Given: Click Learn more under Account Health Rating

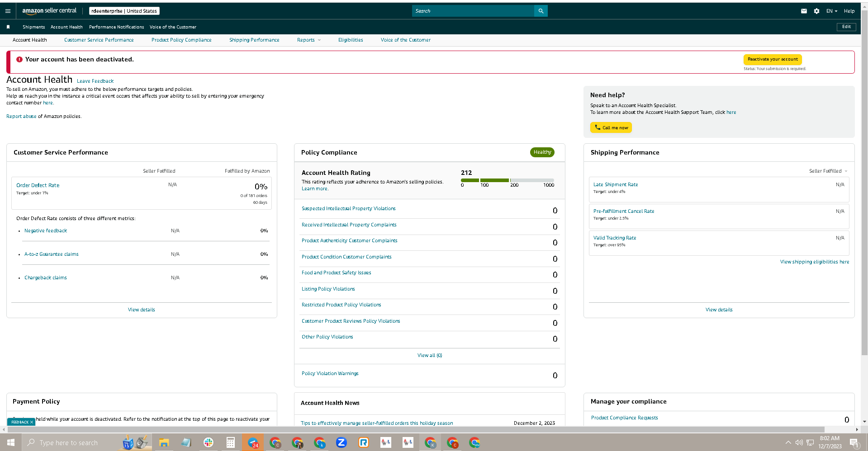Looking at the screenshot, I should click(x=315, y=188).
